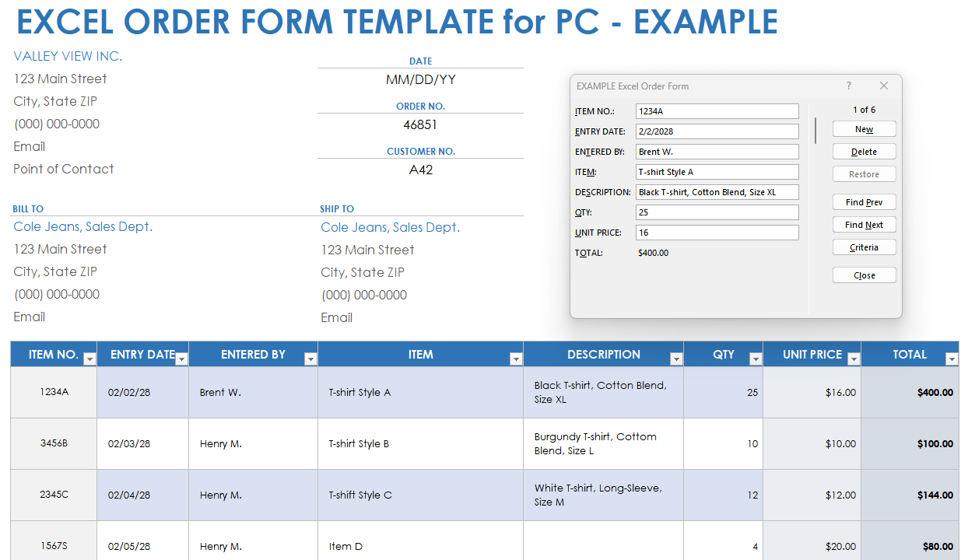Open the filter for ENTRY DATE column
This screenshot has height=560, width=968.
tap(181, 359)
